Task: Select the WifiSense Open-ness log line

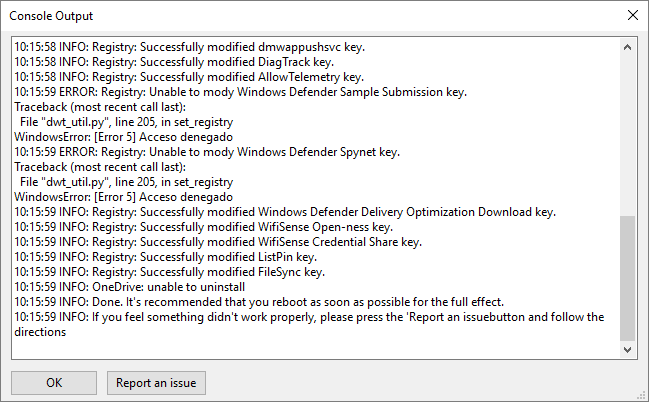Action: pos(204,227)
